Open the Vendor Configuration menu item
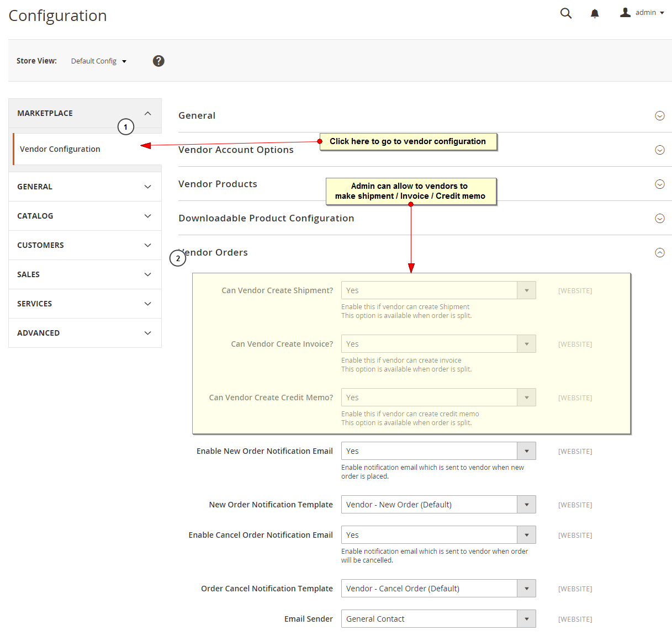 point(60,149)
